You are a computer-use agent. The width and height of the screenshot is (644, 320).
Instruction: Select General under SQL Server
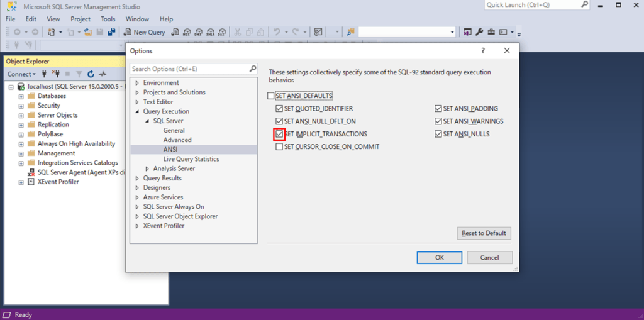pyautogui.click(x=174, y=131)
